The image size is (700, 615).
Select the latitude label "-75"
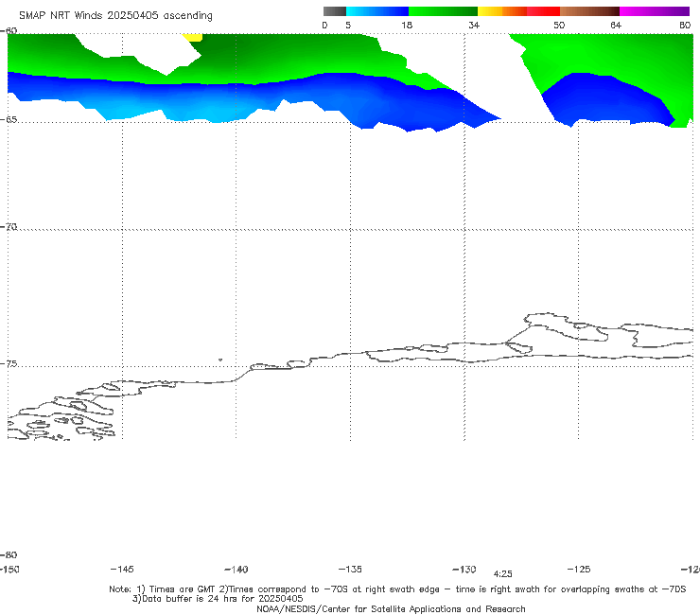click(9, 364)
